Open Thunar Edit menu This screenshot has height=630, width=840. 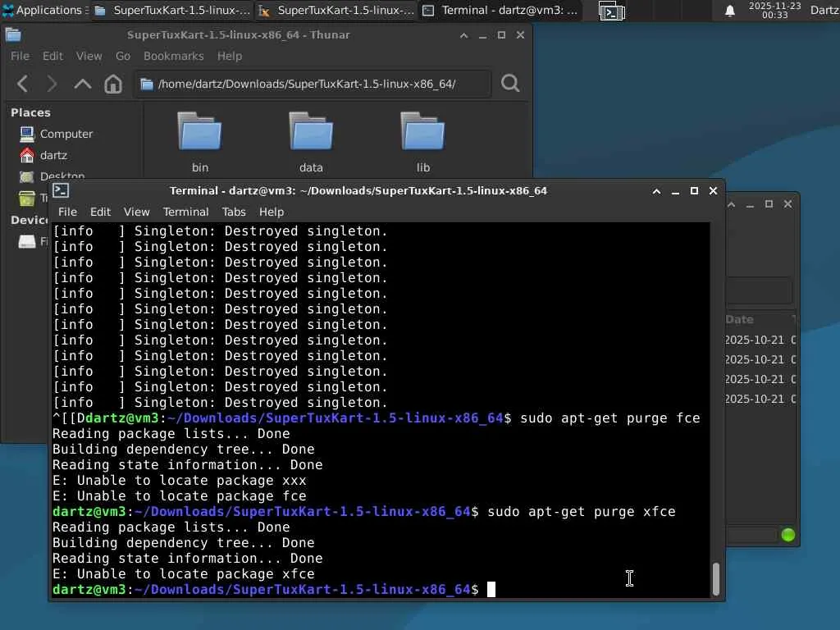[52, 56]
